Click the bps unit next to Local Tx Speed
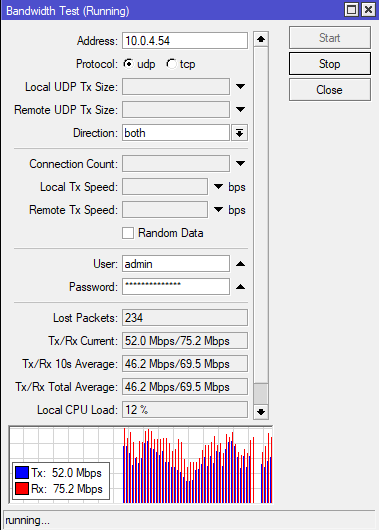The height and width of the screenshot is (530, 379). 237,187
